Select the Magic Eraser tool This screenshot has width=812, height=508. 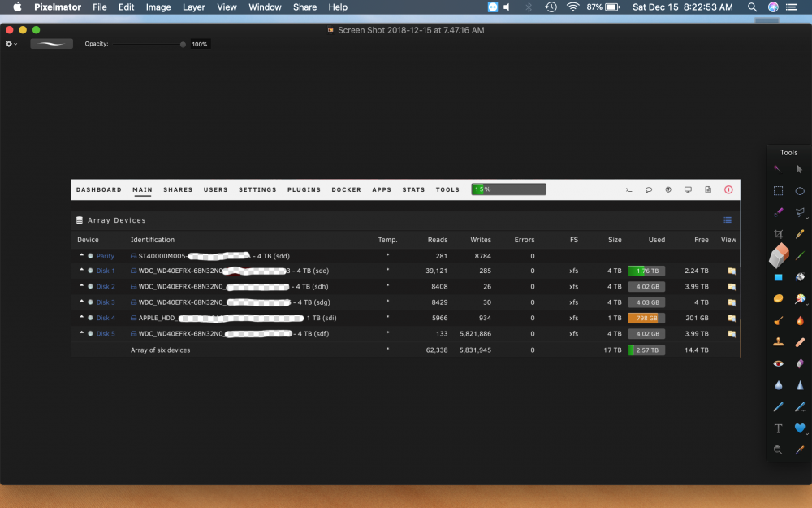800,363
